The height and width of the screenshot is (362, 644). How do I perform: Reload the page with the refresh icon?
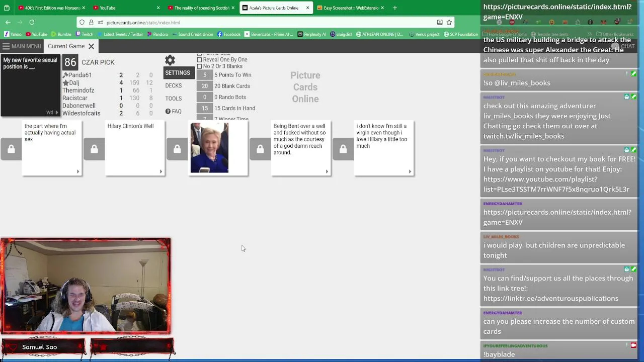click(32, 22)
